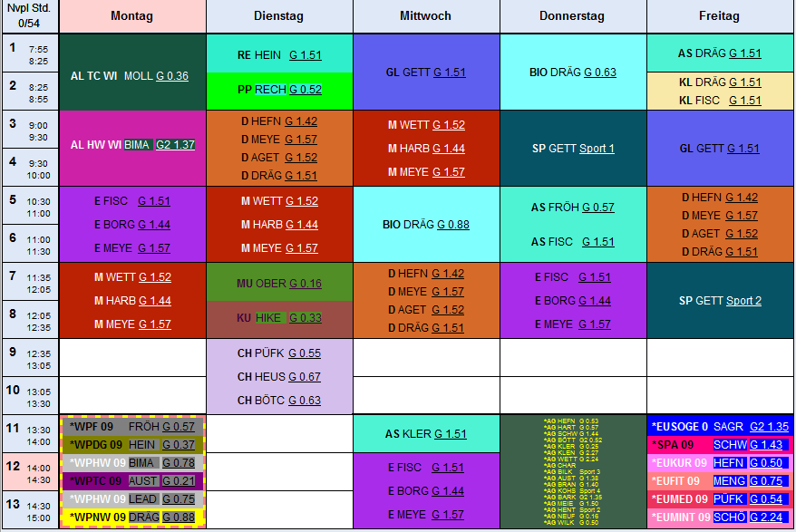The width and height of the screenshot is (796, 532).
Task: Click the G 0.52 room link for PP RECH
Action: pos(304,90)
